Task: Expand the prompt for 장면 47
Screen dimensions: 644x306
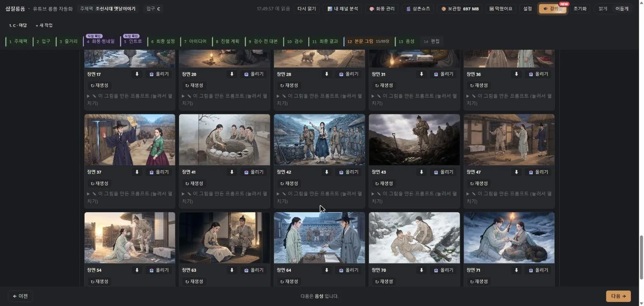Action: point(509,197)
